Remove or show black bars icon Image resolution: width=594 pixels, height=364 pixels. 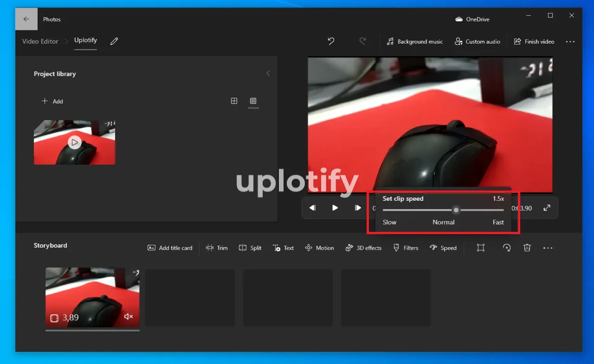(x=481, y=248)
